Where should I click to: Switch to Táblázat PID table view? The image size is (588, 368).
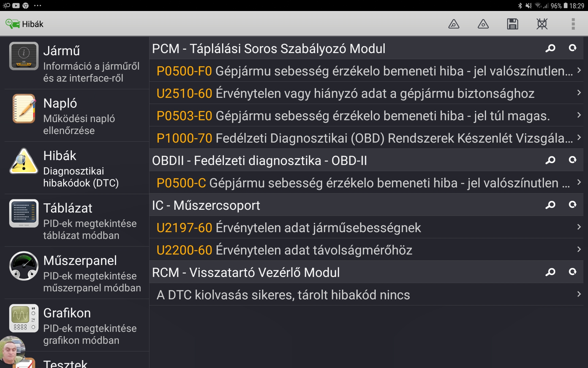pyautogui.click(x=77, y=220)
